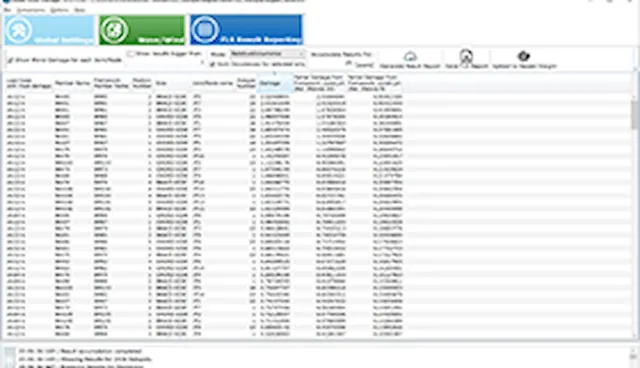The width and height of the screenshot is (640, 368).
Task: Open the second menu bar item
Action: tap(31, 10)
